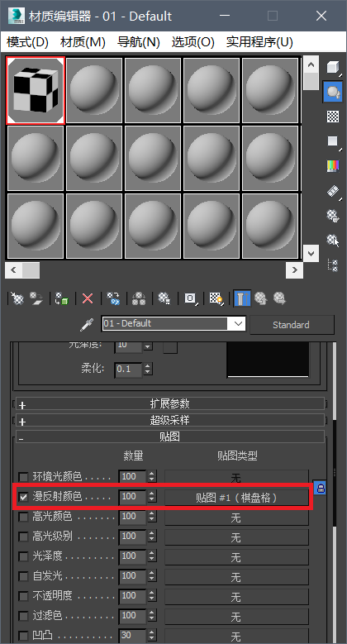Open the 实用程序(U) menu

pos(259,42)
